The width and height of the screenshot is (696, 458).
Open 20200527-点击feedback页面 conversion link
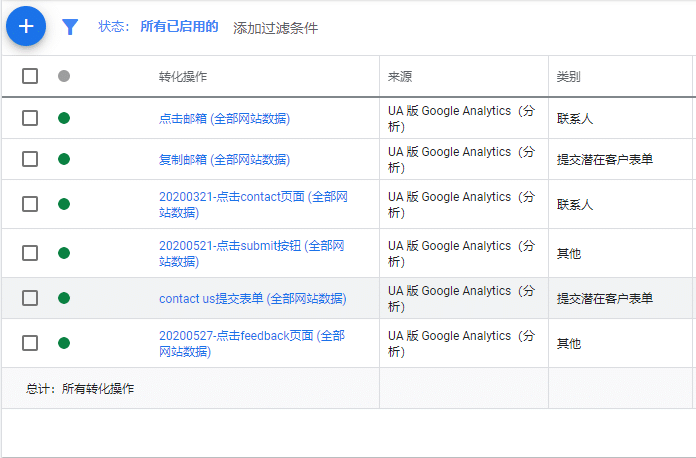pyautogui.click(x=251, y=335)
